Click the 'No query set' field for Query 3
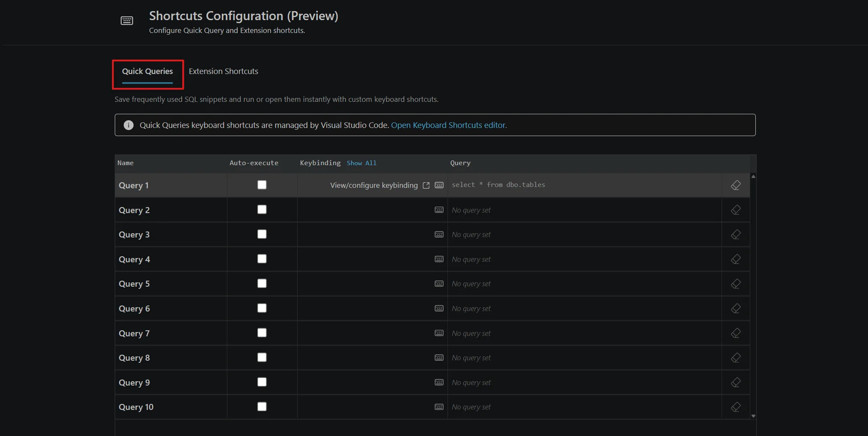This screenshot has height=436, width=868. [x=585, y=234]
